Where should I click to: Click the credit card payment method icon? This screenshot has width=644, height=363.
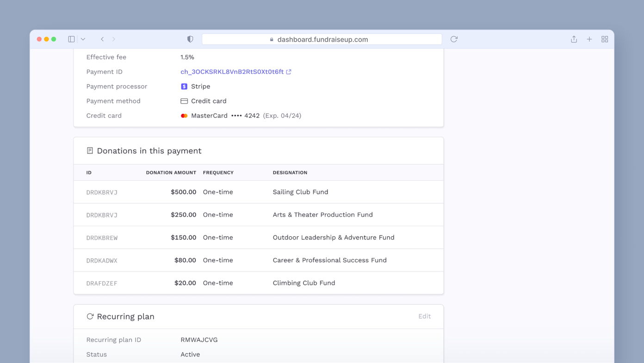pos(184,101)
